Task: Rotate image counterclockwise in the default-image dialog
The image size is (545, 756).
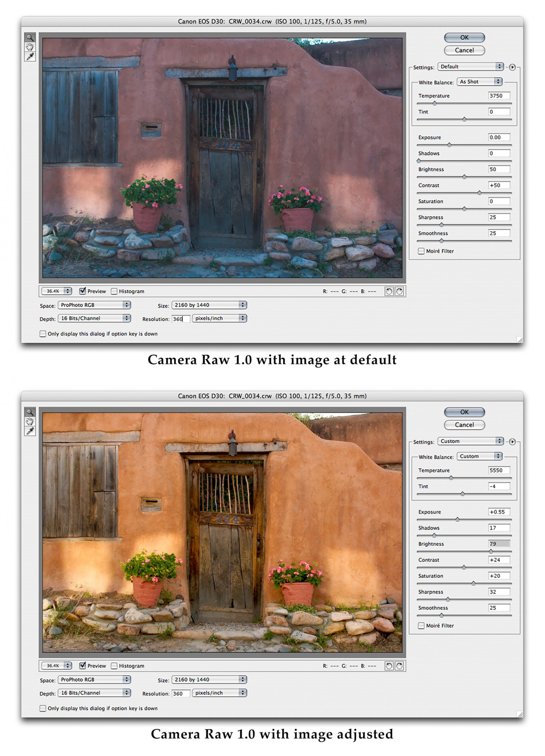Action: (x=389, y=291)
